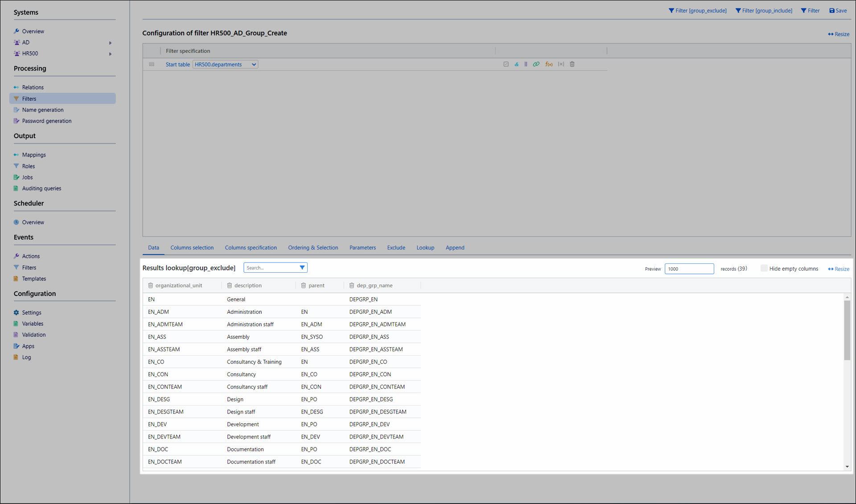This screenshot has width=856, height=504.
Task: Click the orange f(x) function icon
Action: [x=549, y=64]
